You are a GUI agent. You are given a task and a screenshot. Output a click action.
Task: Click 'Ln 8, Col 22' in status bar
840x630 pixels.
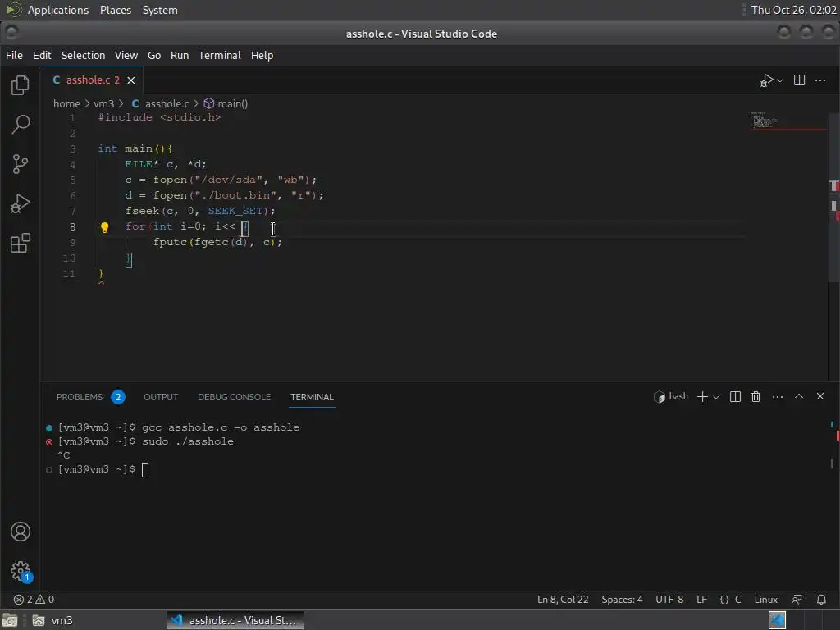[563, 600]
